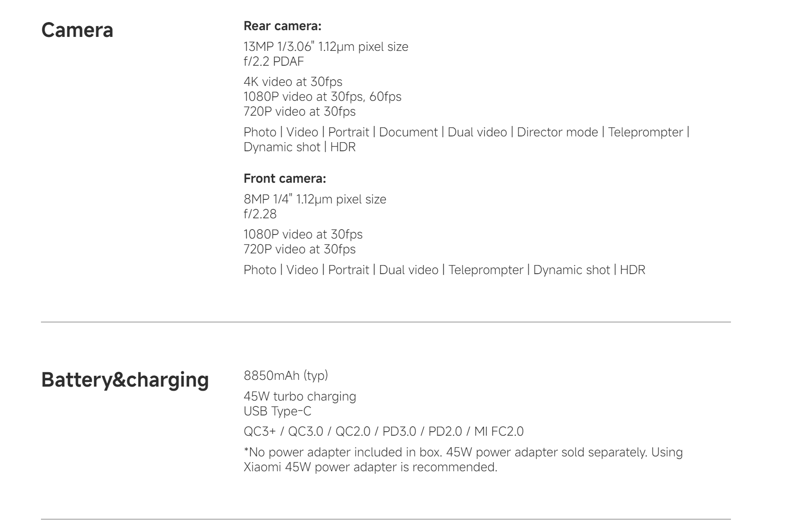This screenshot has height=532, width=789.
Task: Click the f/2.28 aperture text
Action: click(x=260, y=214)
